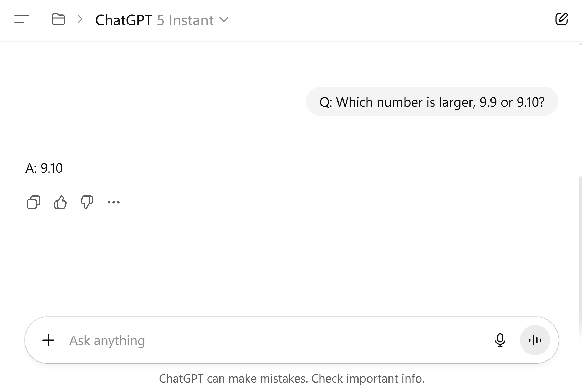Select the ChatGPT conversation title
This screenshot has width=583, height=392.
(124, 20)
